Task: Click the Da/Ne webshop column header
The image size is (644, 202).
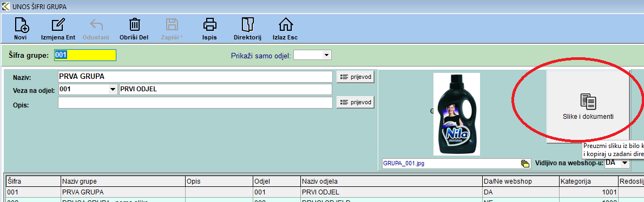Action: click(x=521, y=181)
